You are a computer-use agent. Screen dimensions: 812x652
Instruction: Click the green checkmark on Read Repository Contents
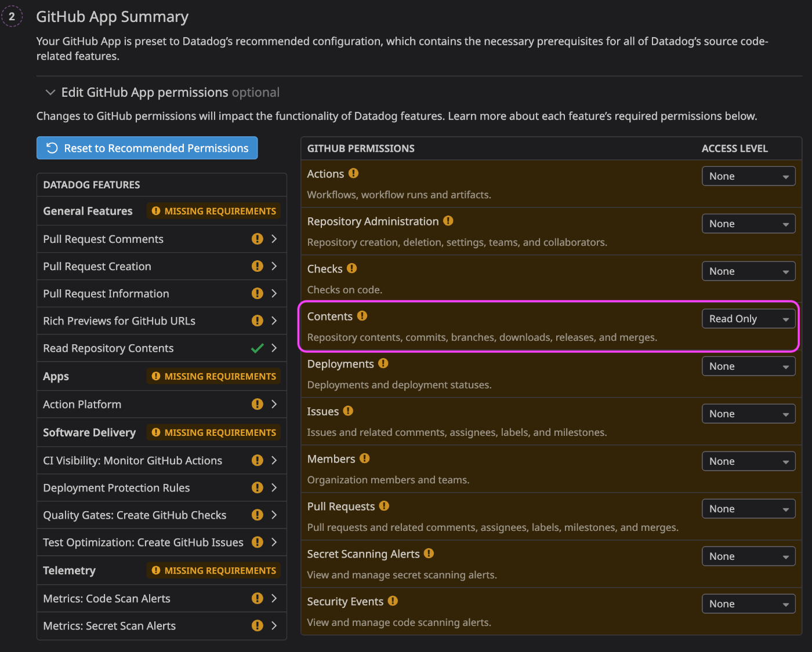[258, 348]
